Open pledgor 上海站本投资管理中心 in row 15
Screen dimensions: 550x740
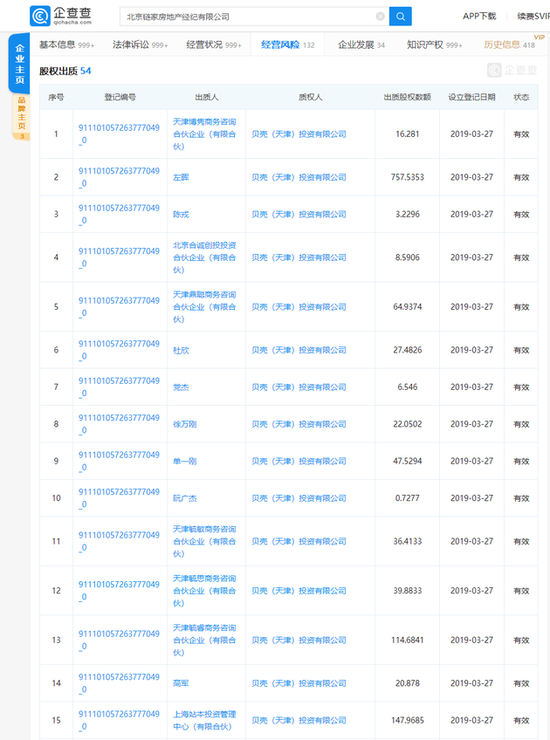(204, 720)
